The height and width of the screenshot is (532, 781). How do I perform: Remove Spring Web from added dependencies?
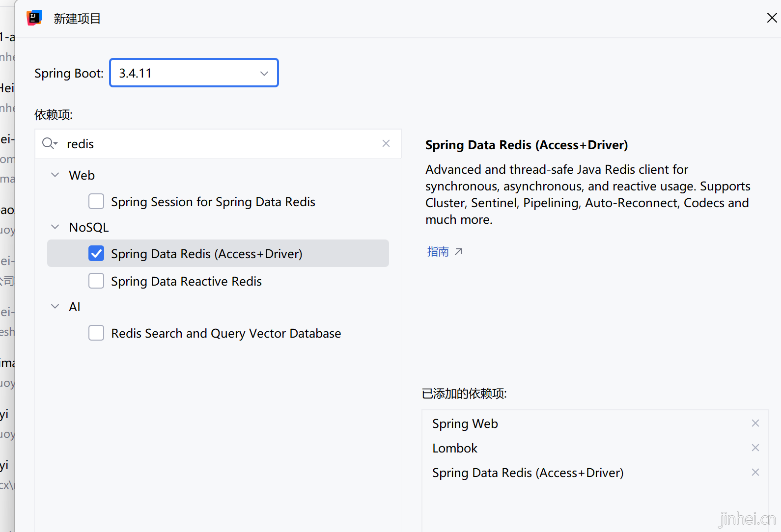[755, 423]
